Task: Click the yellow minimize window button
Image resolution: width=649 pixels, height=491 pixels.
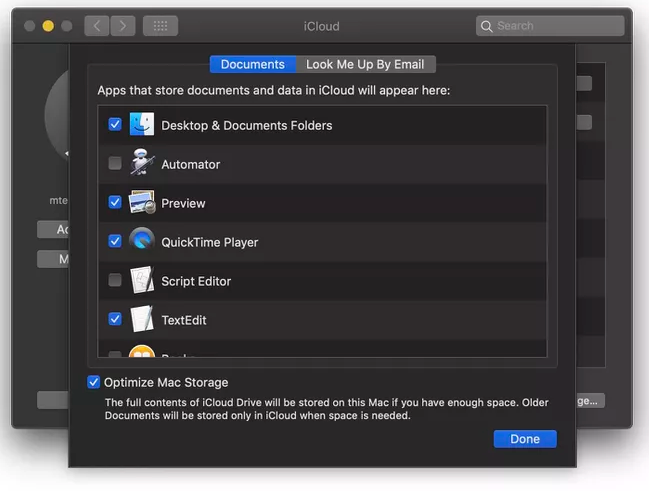Action: [48, 26]
